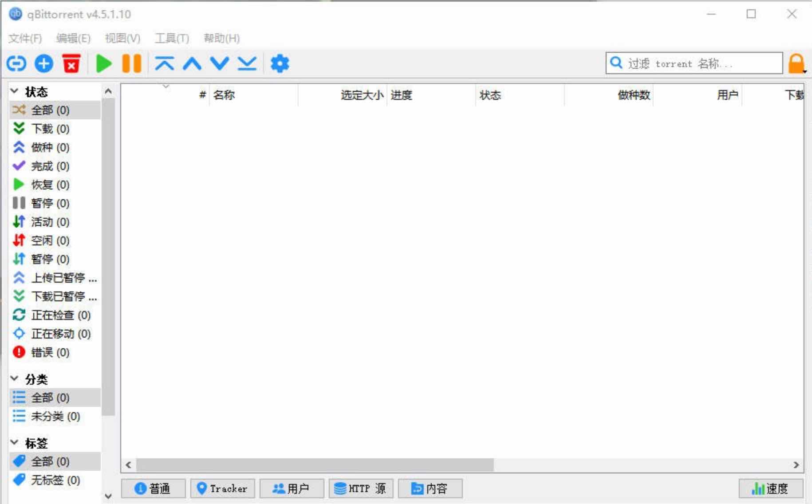Collapse the 状态 section
The height and width of the screenshot is (504, 812).
point(15,91)
